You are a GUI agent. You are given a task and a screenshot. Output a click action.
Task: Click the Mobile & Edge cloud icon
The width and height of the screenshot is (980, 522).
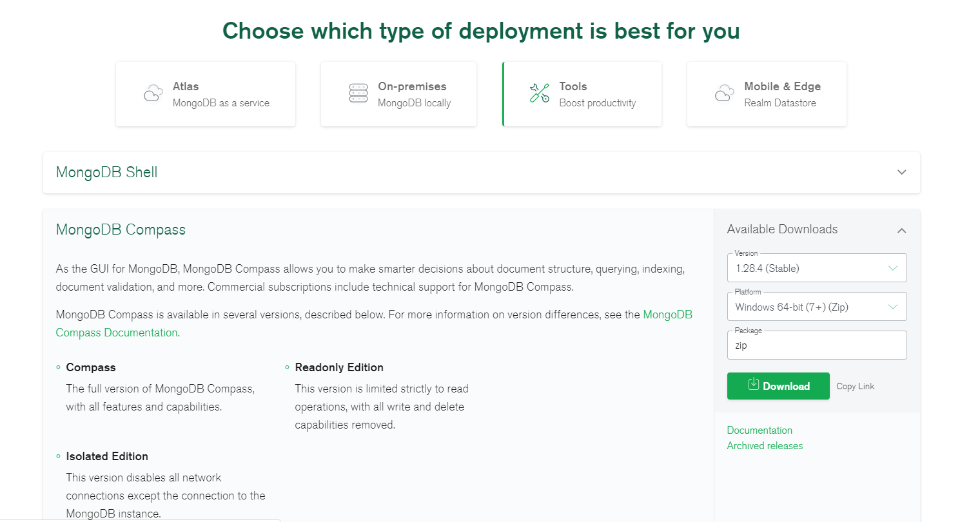point(725,93)
